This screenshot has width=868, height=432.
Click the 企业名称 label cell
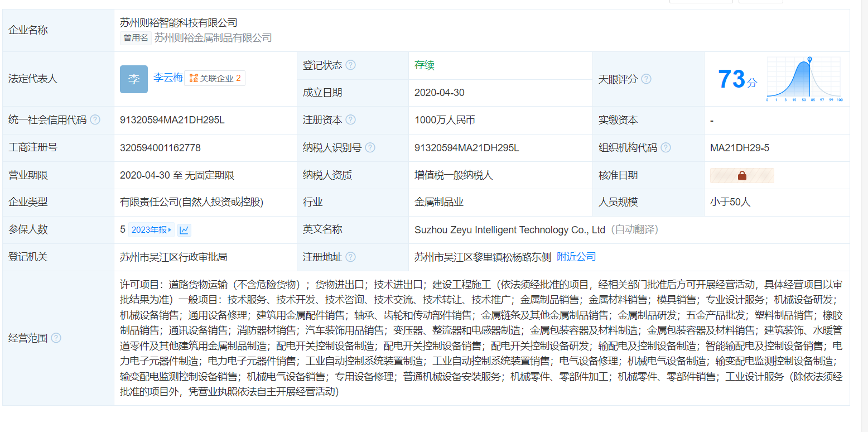(x=59, y=30)
